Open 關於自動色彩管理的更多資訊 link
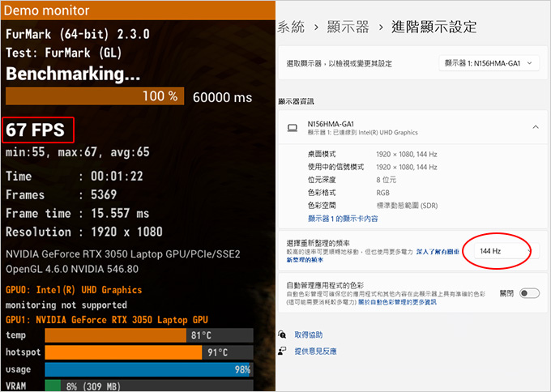Image resolution: width=551 pixels, height=392 pixels. pyautogui.click(x=397, y=302)
